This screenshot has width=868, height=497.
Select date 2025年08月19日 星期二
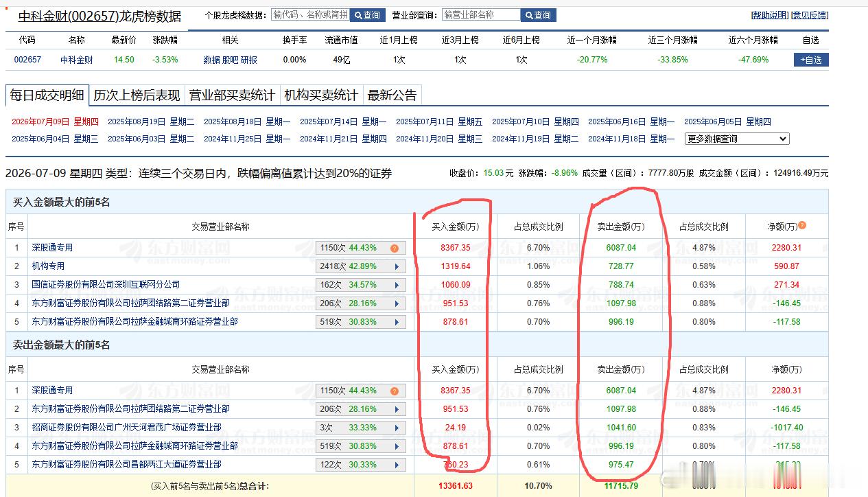(151, 122)
